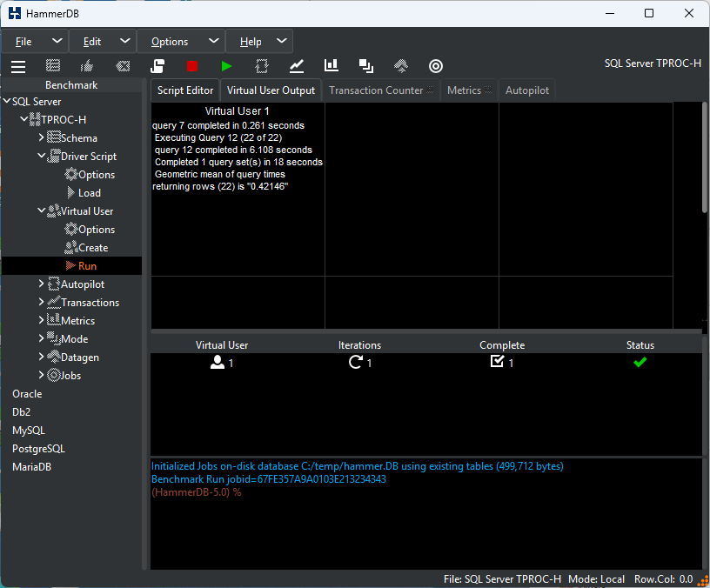Screen dimensions: 710x588
Task: Expand the Transactions tree node
Action: pos(41,302)
